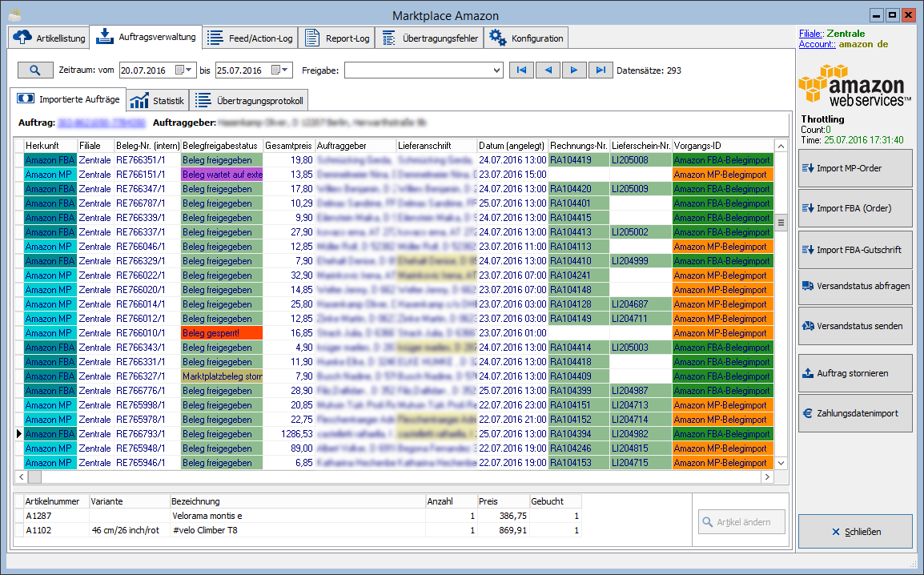Screen dimensions: 924x575
Task: Click the price 869,91 cell
Action: click(503, 530)
